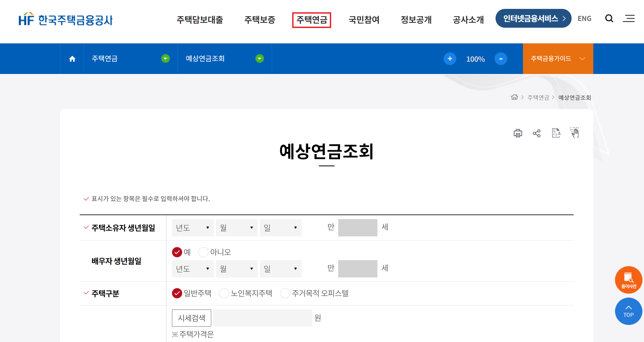This screenshot has height=342, width=644.
Task: Click the 시세검색 button
Action: pos(191,318)
